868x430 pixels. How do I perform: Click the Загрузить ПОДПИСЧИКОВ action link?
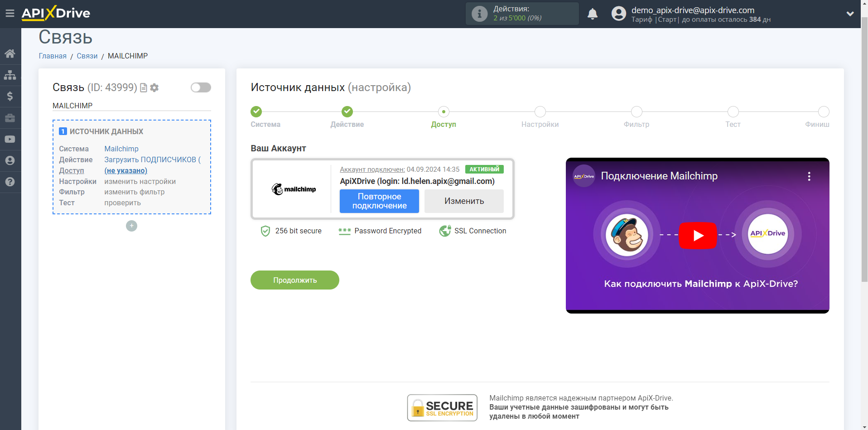152,159
